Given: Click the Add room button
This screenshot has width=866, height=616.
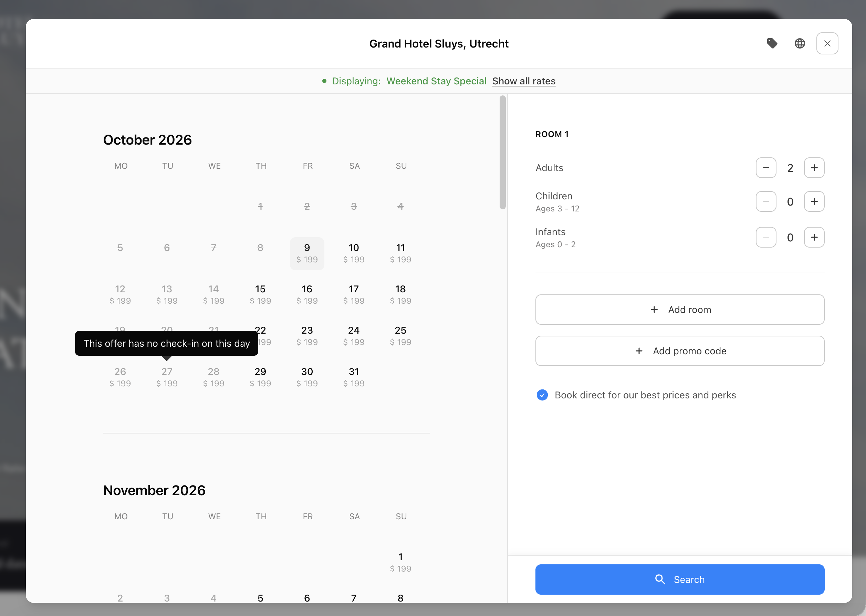Looking at the screenshot, I should [x=680, y=310].
